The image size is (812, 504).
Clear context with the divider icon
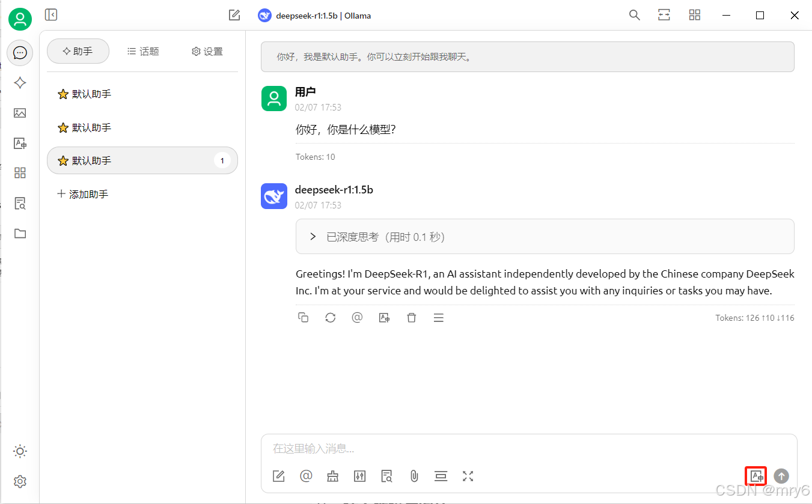point(441,476)
